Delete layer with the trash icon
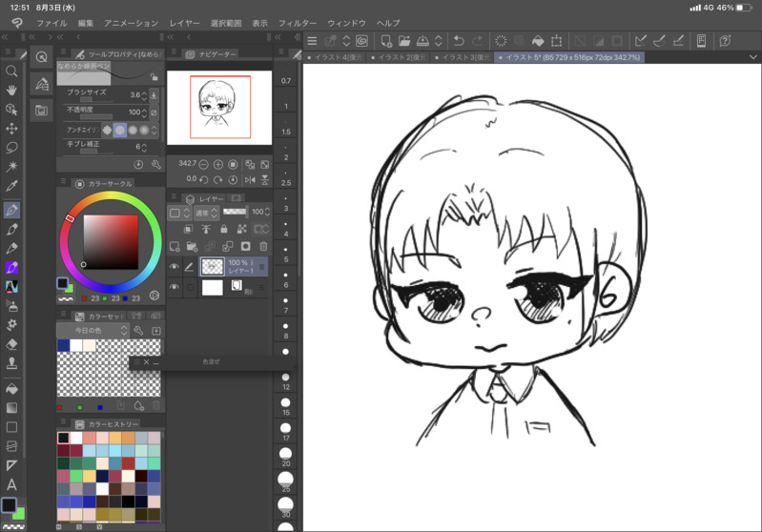The image size is (762, 532). (263, 246)
